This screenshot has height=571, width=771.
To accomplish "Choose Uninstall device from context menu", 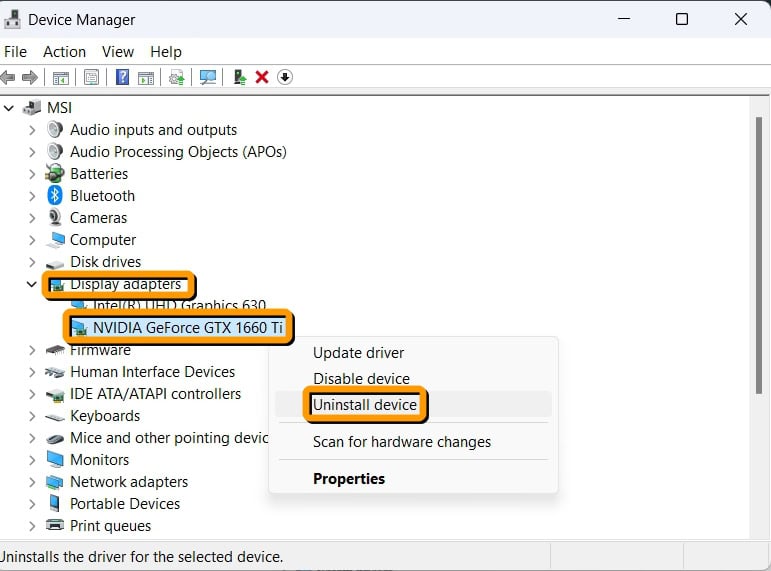I will tap(365, 405).
